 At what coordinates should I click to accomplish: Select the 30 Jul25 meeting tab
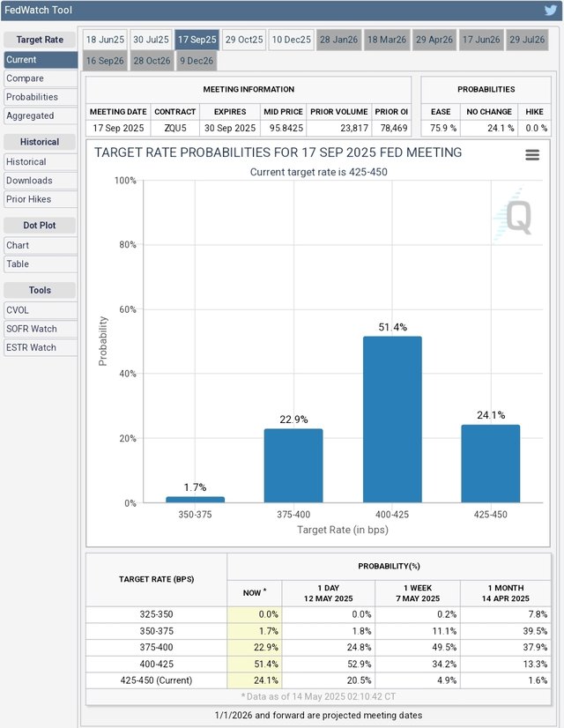[151, 40]
